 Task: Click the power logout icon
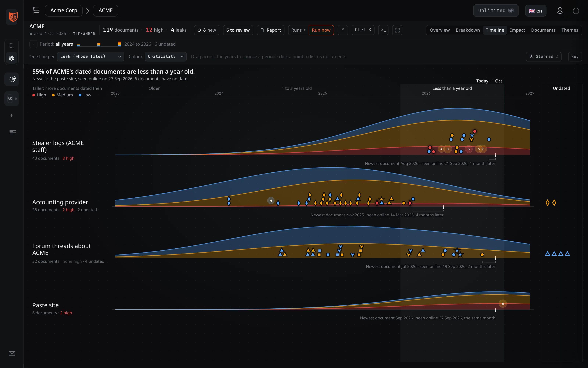[576, 11]
